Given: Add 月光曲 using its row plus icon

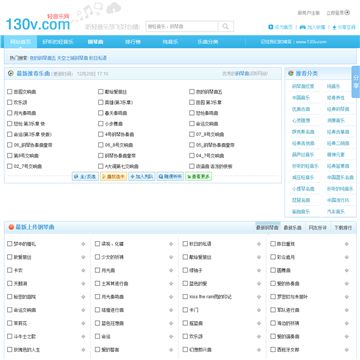Looking at the screenshot, I should (171, 270).
